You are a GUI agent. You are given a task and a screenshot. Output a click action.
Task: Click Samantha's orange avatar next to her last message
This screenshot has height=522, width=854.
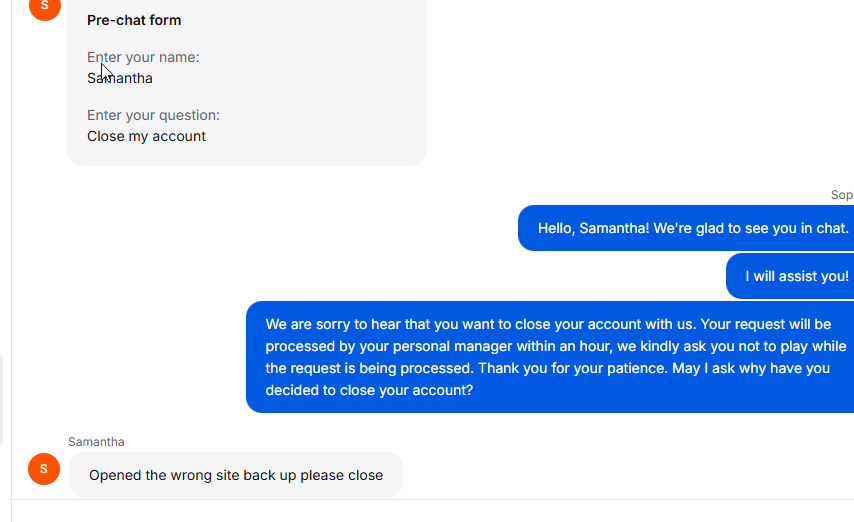pos(44,469)
